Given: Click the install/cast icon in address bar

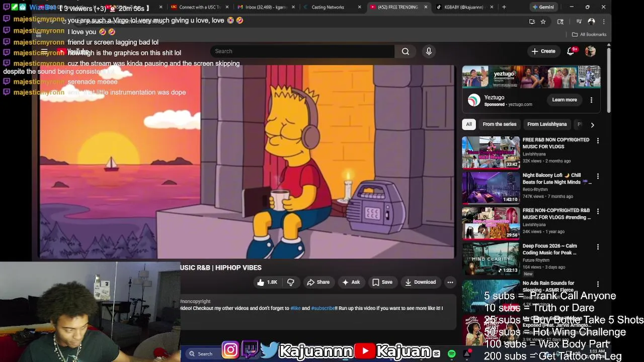Looking at the screenshot, I should pos(532,22).
